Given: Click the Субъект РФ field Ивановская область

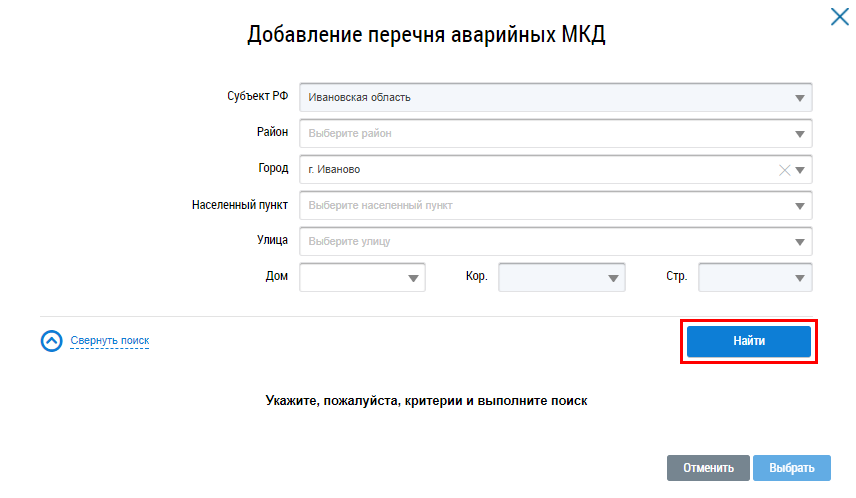Looking at the screenshot, I should coord(540,98).
